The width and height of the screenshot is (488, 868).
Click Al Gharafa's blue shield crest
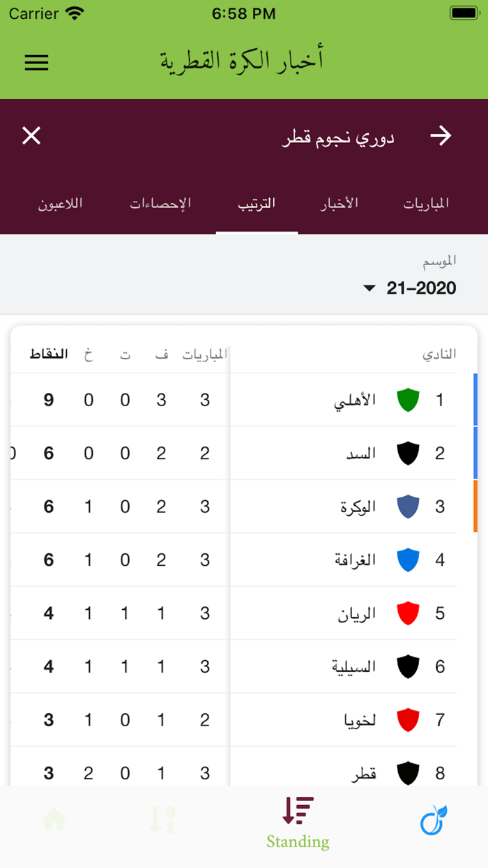point(408,559)
